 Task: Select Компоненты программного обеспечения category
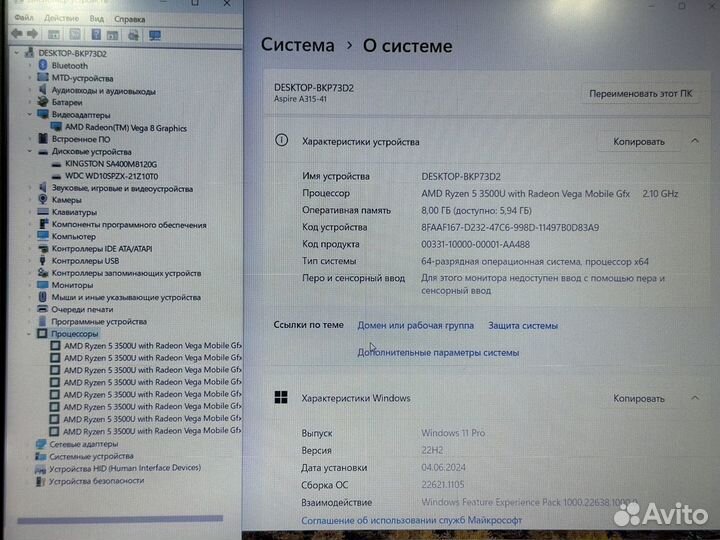(x=129, y=225)
